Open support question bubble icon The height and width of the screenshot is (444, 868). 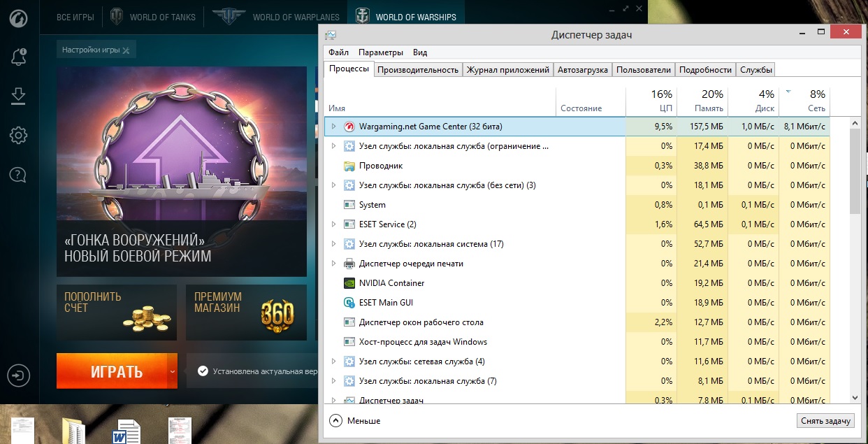(x=19, y=174)
